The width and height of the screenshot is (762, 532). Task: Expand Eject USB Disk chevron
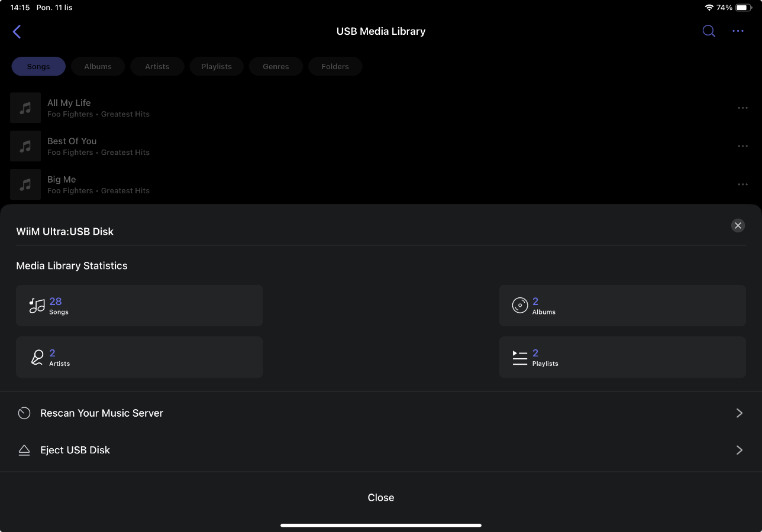739,450
